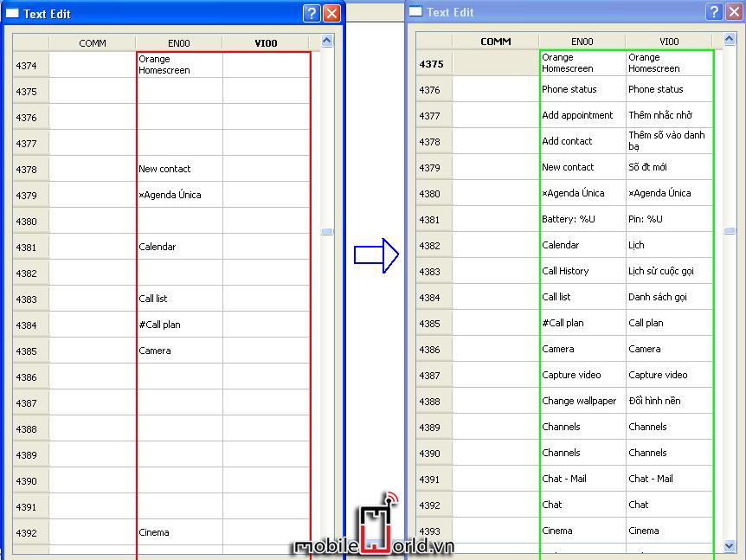
Task: Click scroll down arrow in right window
Action: pyautogui.click(x=730, y=546)
